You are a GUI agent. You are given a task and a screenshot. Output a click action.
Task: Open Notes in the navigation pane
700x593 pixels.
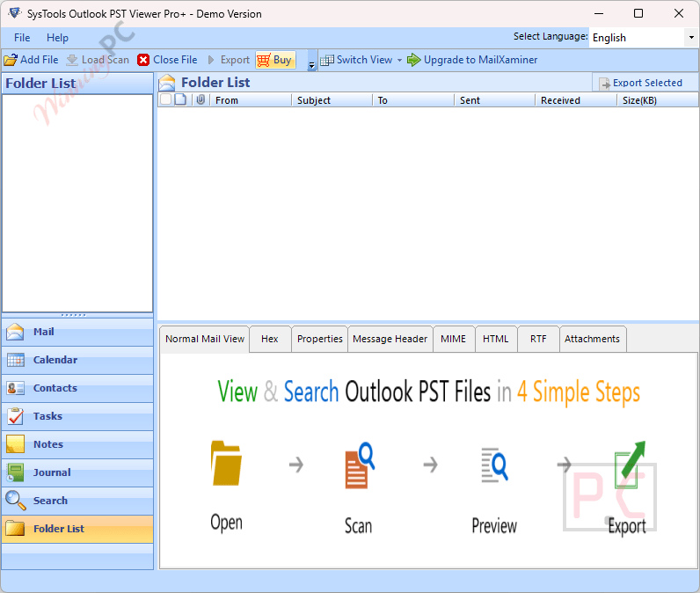click(77, 444)
